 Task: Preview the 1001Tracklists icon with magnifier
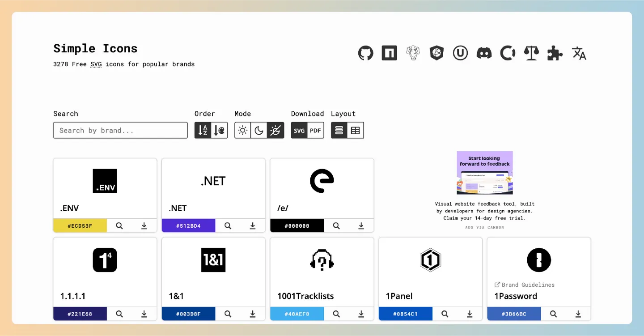click(336, 314)
